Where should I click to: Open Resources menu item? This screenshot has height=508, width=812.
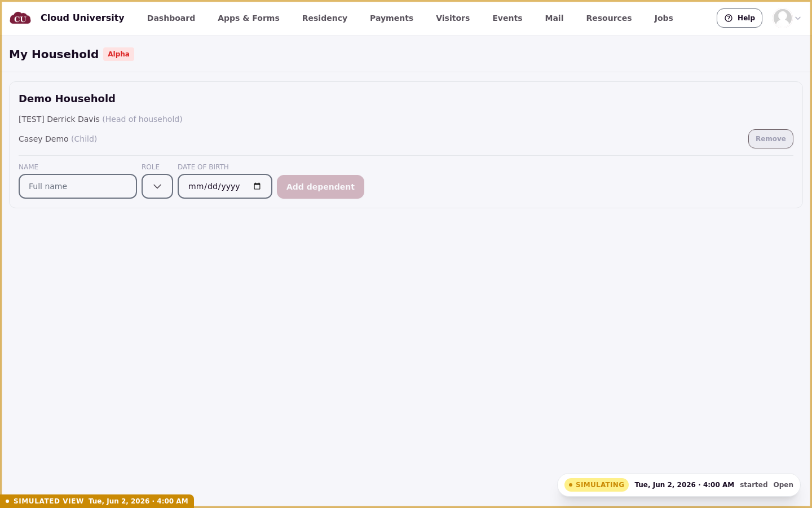tap(609, 18)
